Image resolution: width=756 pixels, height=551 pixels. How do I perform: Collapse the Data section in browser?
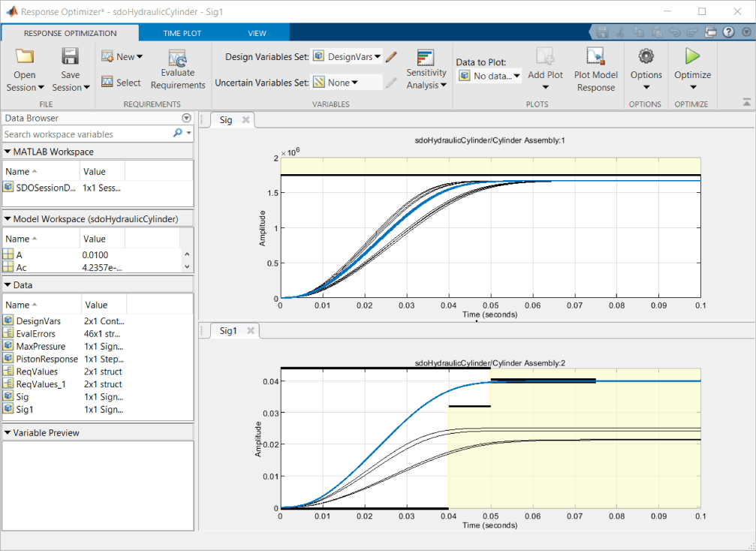point(8,285)
